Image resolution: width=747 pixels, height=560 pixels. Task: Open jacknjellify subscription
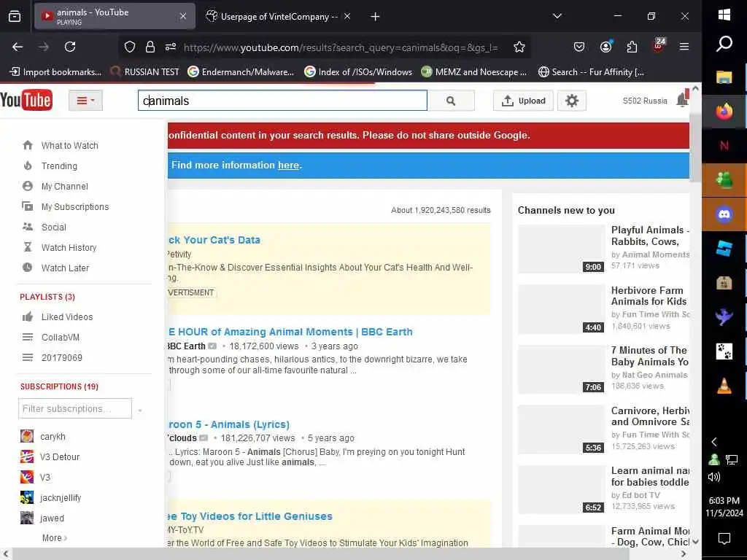tap(61, 497)
